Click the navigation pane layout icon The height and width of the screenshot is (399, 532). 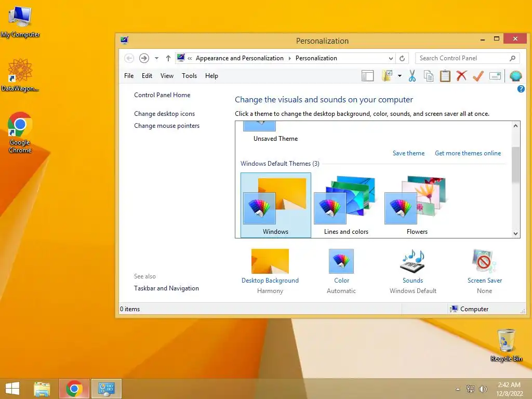(x=367, y=76)
